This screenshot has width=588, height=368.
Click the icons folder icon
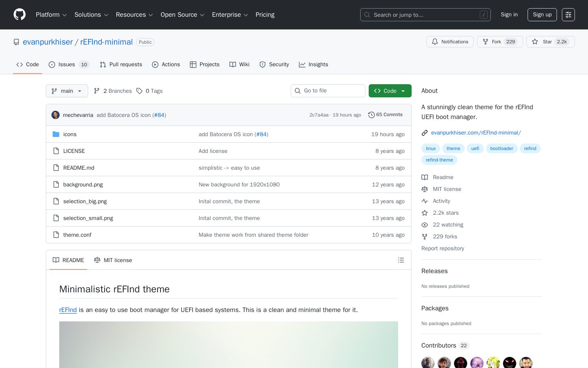tap(56, 134)
